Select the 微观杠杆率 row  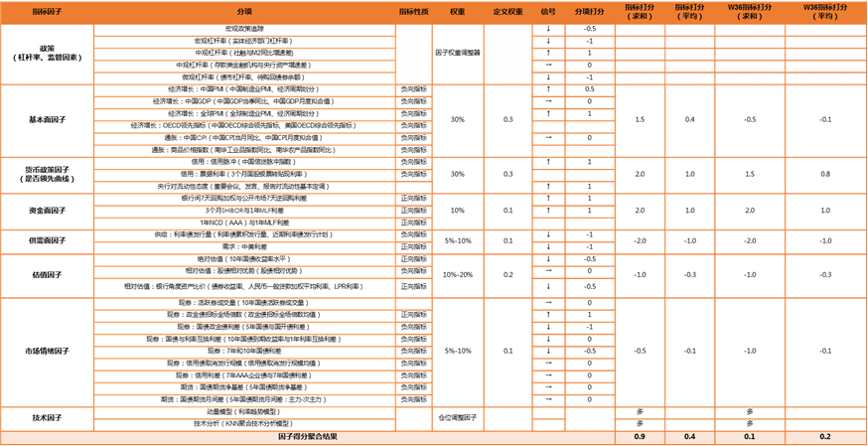(x=244, y=77)
